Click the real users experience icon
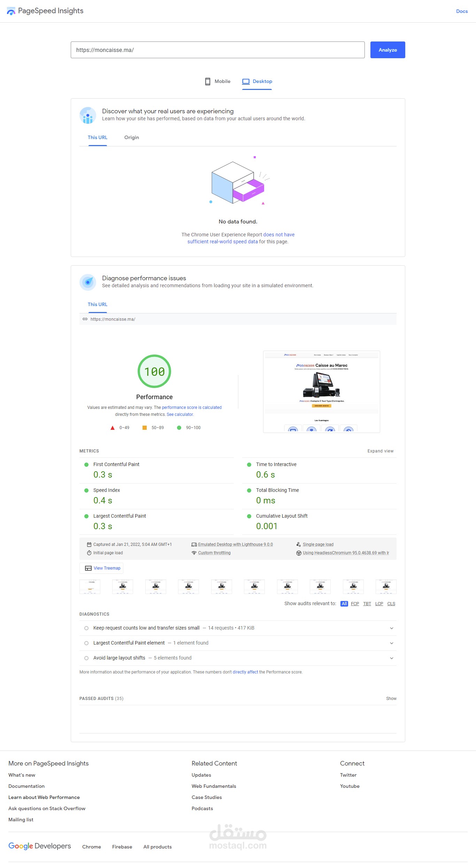 click(x=88, y=115)
